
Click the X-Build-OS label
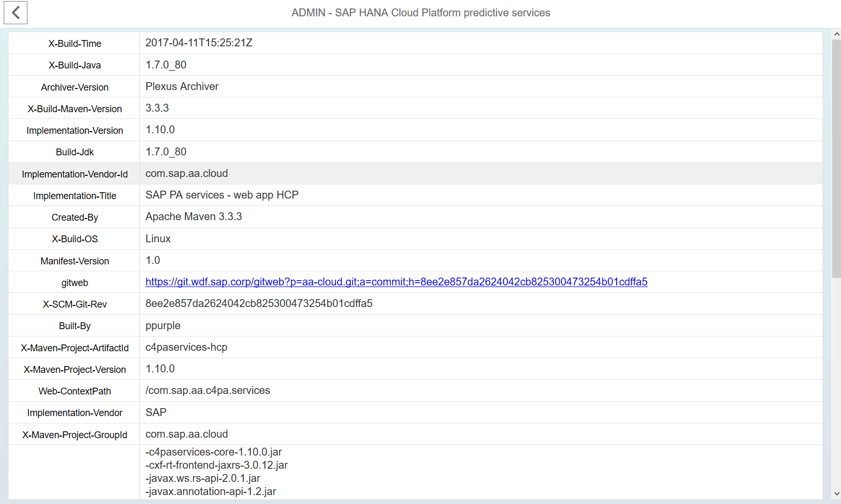tap(75, 239)
